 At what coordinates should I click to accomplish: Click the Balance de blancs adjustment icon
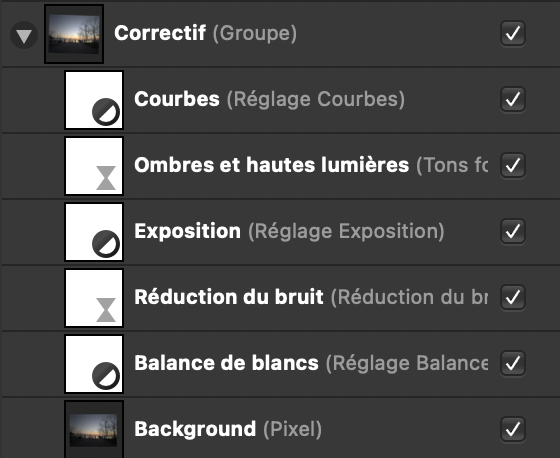[x=106, y=376]
